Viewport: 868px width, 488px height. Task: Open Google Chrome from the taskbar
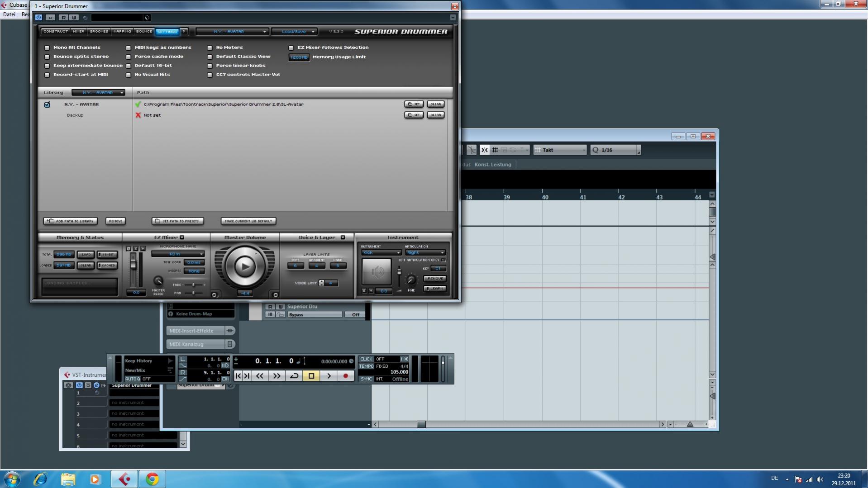pyautogui.click(x=153, y=479)
